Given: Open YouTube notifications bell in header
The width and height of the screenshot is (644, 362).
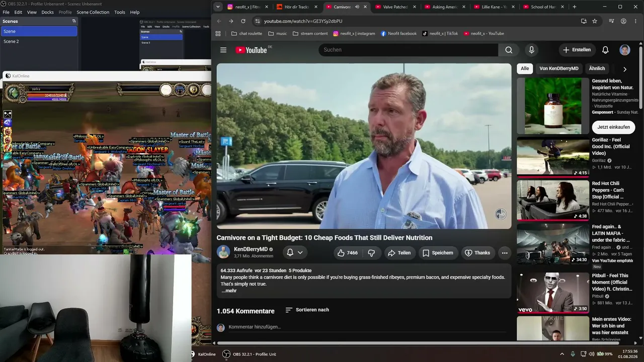Looking at the screenshot, I should tap(605, 50).
